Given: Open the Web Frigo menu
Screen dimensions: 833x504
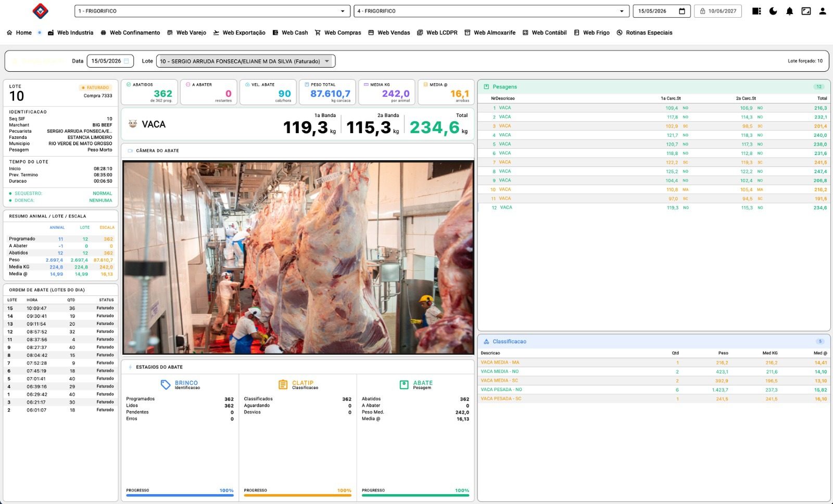Looking at the screenshot, I should (x=591, y=32).
